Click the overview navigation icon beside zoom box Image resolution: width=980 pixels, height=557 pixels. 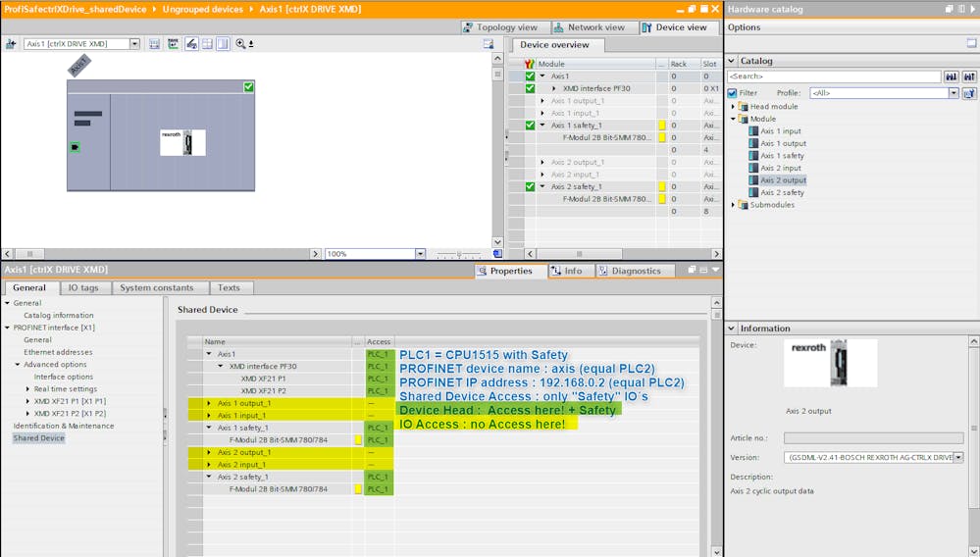coord(497,254)
